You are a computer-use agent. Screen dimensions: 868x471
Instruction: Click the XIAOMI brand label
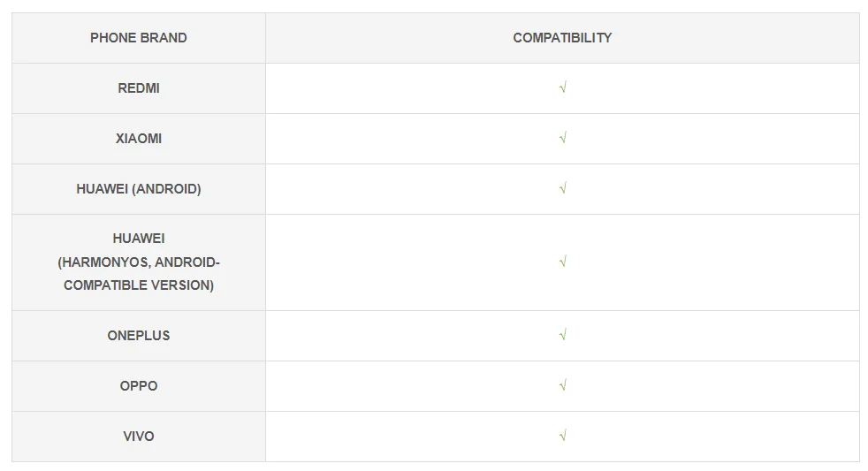139,139
